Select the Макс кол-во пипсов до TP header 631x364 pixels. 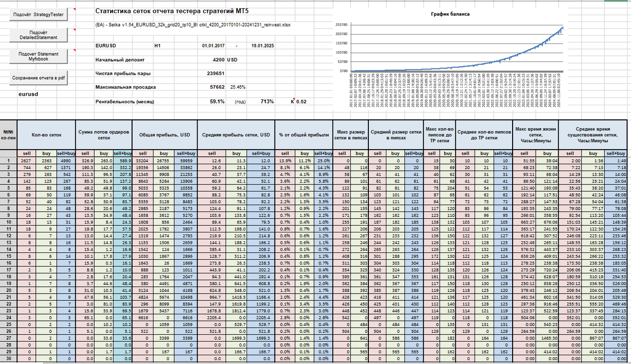(439, 135)
